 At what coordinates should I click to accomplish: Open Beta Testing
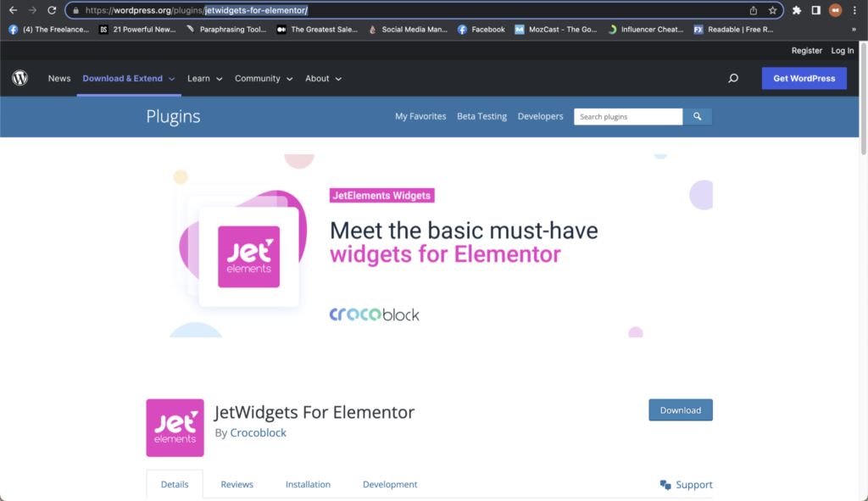481,116
